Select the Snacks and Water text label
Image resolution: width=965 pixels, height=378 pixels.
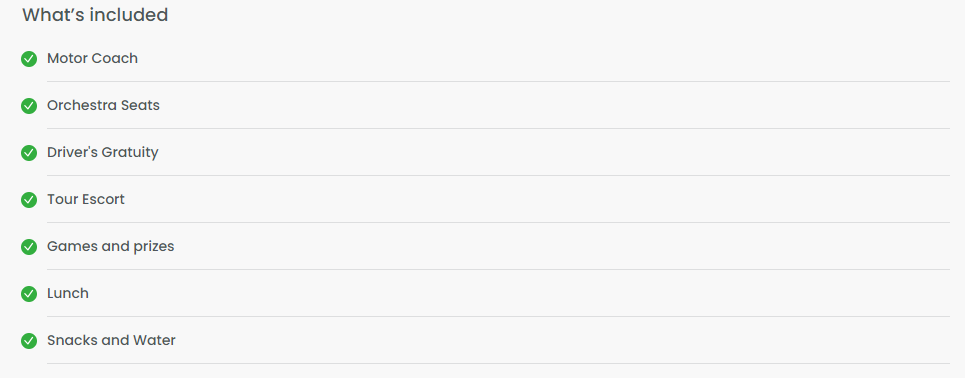(x=111, y=340)
